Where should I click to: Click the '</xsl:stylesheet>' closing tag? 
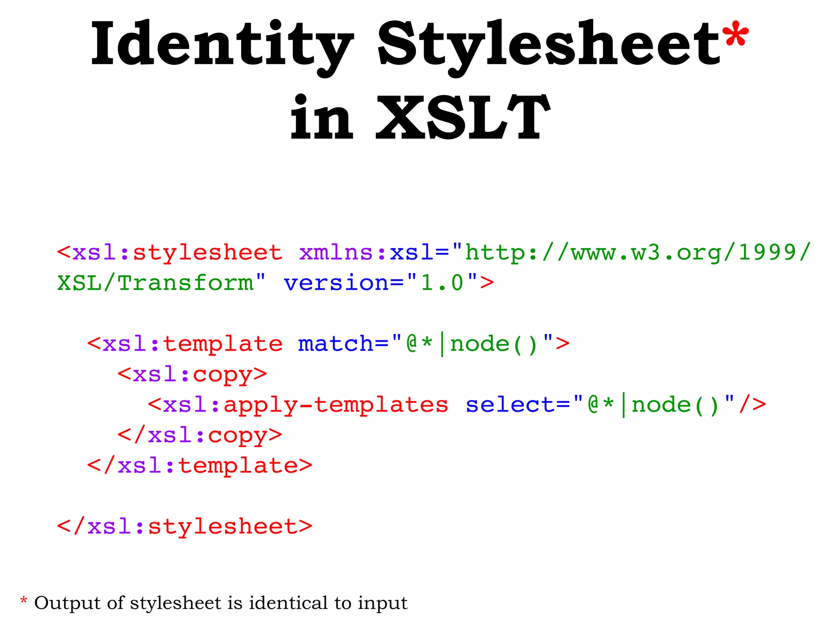(185, 527)
